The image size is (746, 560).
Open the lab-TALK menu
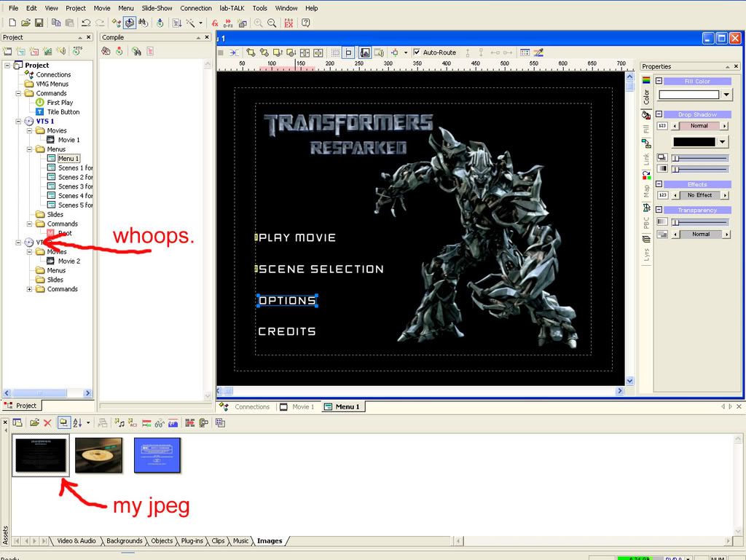232,8
